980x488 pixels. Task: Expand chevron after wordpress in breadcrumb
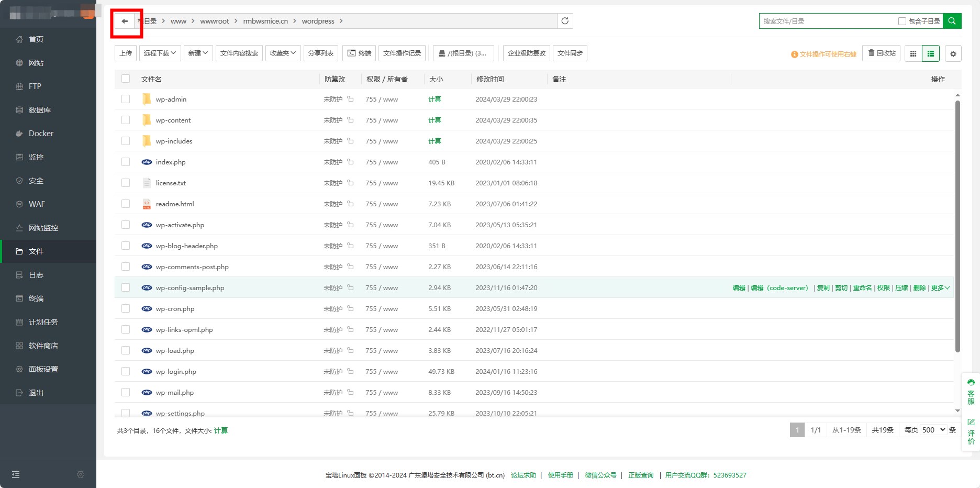pos(341,21)
